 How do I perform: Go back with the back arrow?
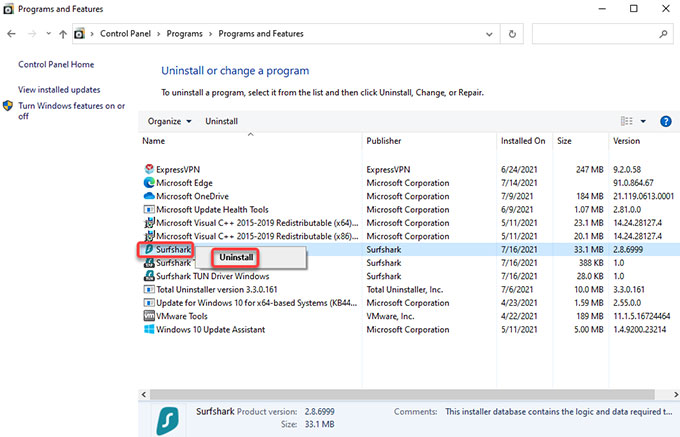coord(12,34)
